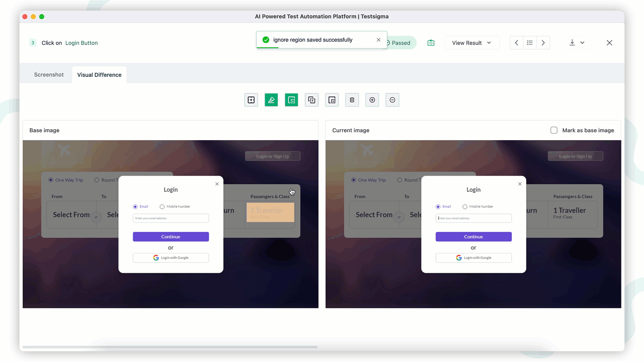Screen dimensions: 644x362
Task: Zoom in with the plus icon
Action: (372, 100)
